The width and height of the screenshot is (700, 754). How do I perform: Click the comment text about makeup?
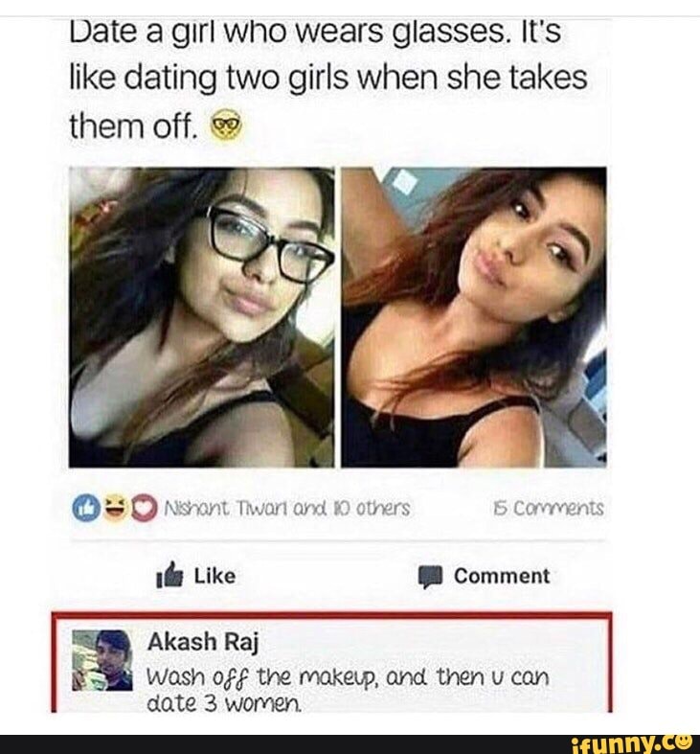pos(348,690)
